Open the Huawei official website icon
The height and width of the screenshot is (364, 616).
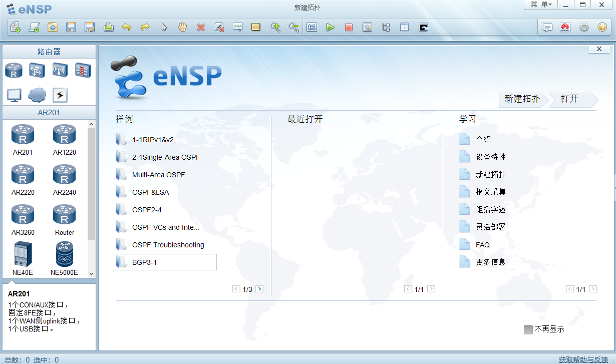point(565,27)
